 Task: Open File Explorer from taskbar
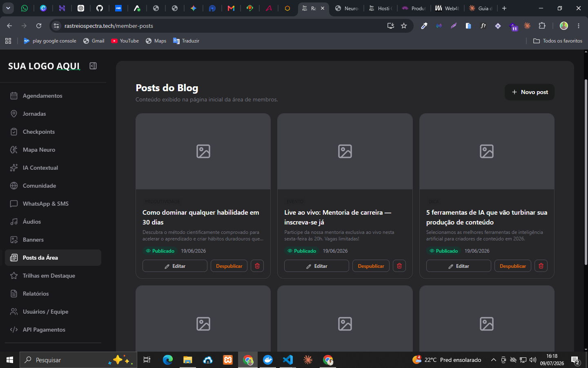coord(187,360)
